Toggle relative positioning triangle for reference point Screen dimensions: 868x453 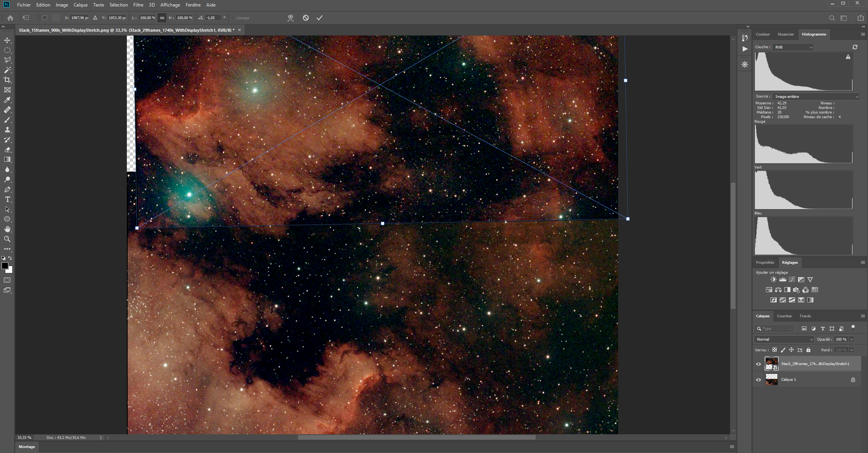[x=95, y=18]
